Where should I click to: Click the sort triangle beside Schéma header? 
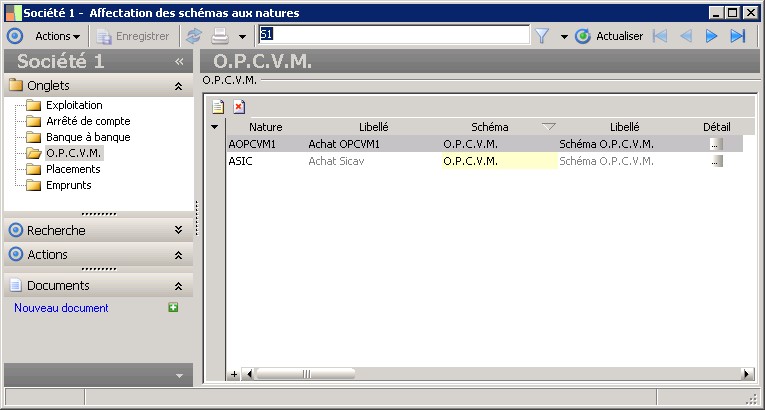click(x=549, y=127)
